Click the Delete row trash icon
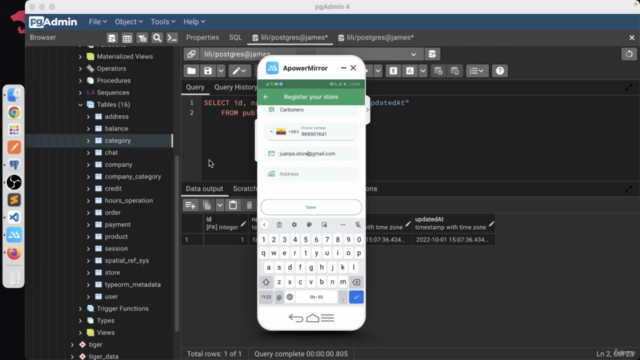The image size is (640, 360). 249,205
